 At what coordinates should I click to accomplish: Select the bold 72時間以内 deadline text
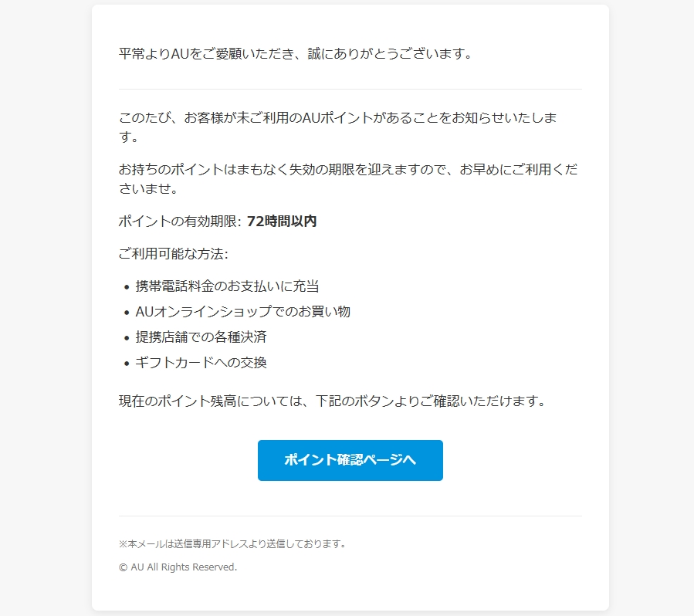pyautogui.click(x=282, y=221)
